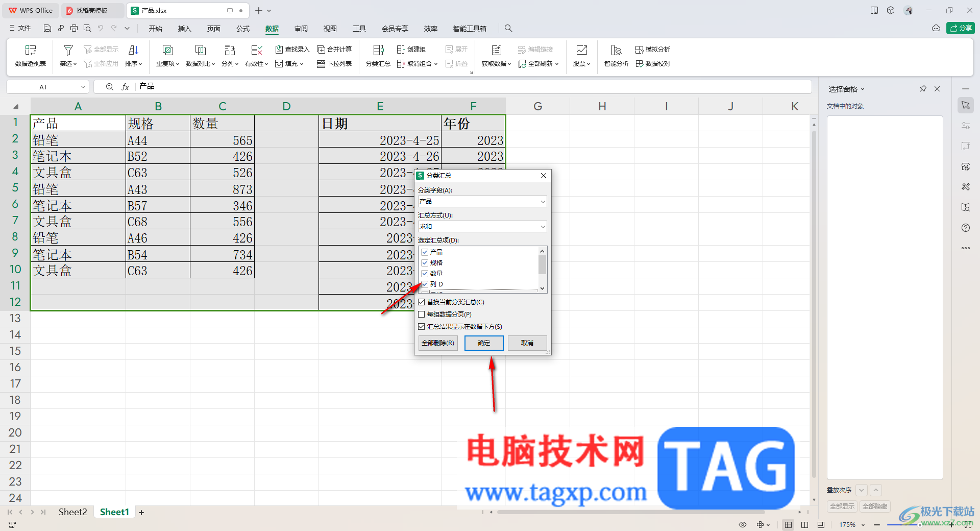Open the 股票 stocks tool
This screenshot has height=531, width=980.
tap(581, 56)
